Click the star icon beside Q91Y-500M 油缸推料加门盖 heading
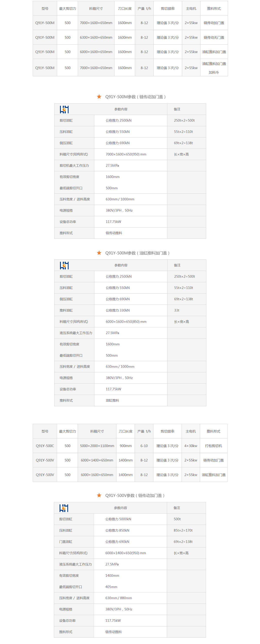 coord(99,253)
